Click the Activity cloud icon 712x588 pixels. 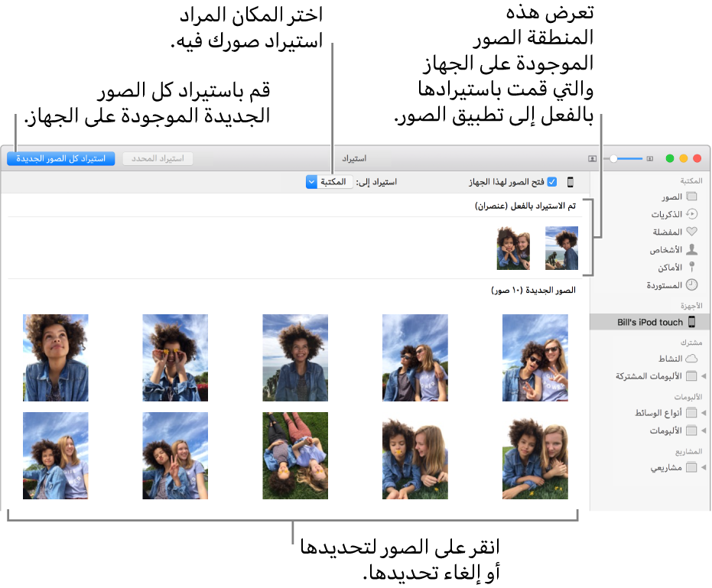point(691,358)
